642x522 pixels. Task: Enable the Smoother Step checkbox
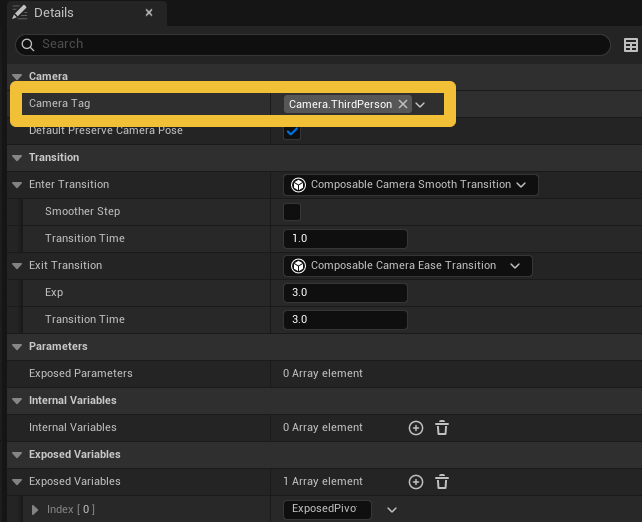pos(292,212)
